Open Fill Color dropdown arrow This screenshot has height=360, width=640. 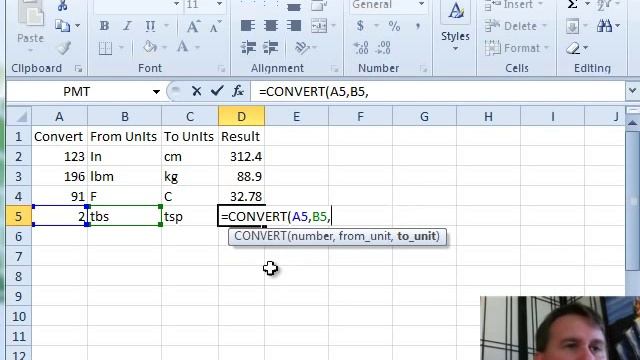164,48
